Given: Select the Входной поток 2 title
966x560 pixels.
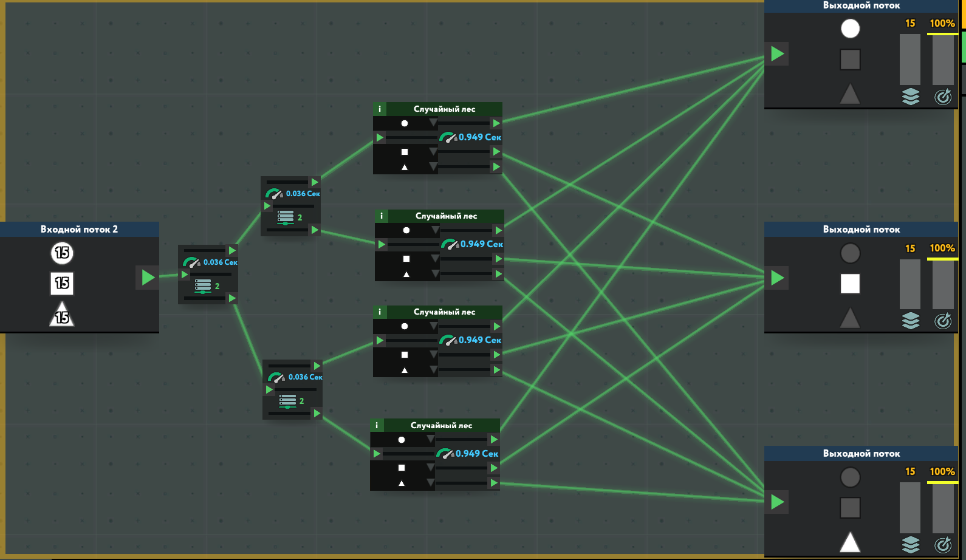Looking at the screenshot, I should 79,229.
